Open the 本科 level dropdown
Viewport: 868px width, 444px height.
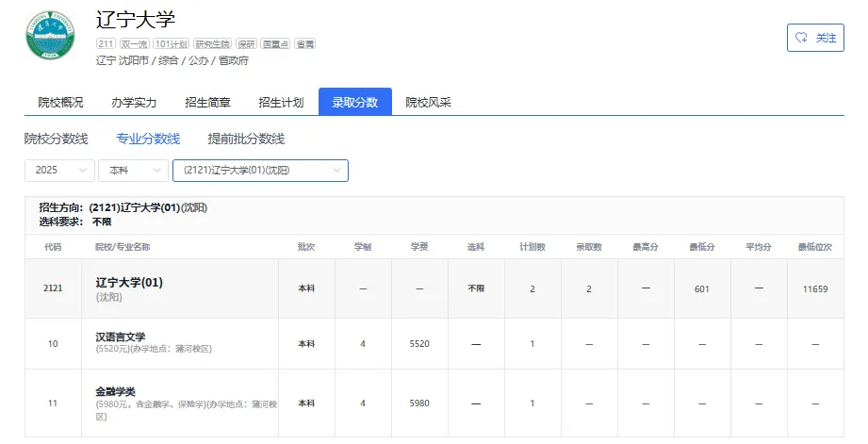134,171
